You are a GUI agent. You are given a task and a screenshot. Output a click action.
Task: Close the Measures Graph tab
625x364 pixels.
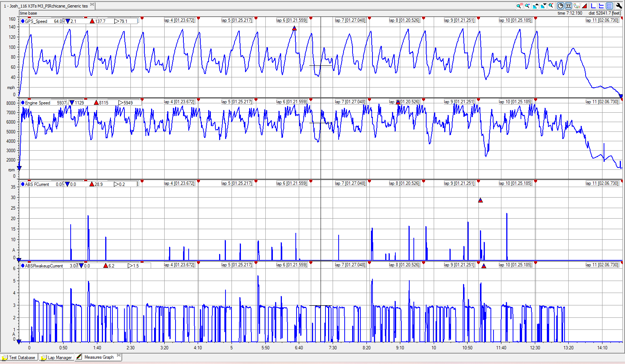click(119, 355)
